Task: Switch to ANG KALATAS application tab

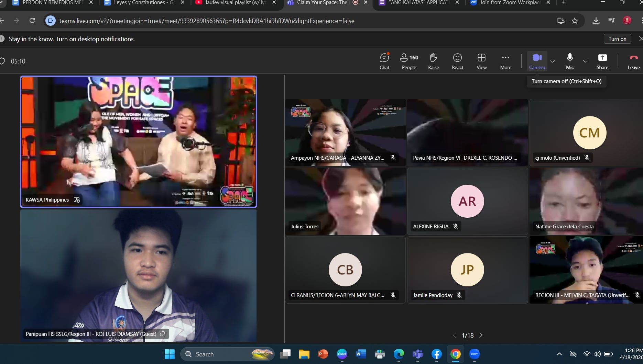Action: [x=419, y=3]
